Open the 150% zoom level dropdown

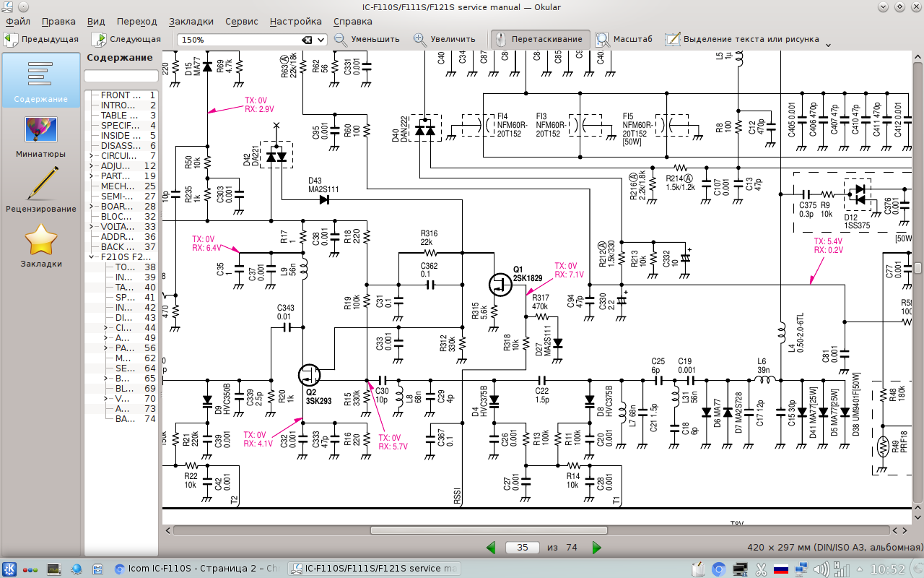point(321,40)
